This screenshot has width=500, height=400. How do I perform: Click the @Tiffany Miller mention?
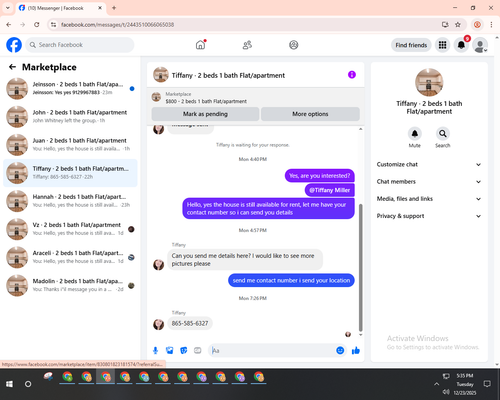(x=330, y=190)
